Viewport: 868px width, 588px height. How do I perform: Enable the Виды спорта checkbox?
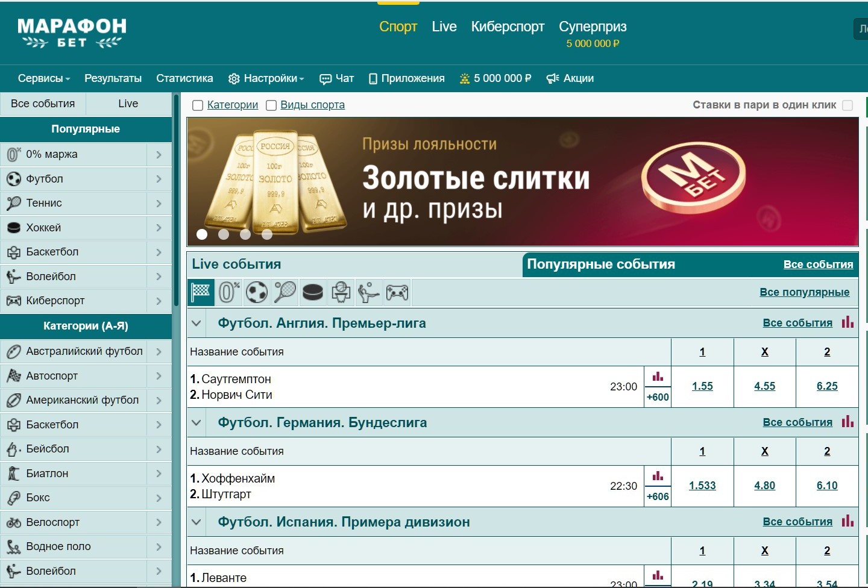[x=271, y=105]
